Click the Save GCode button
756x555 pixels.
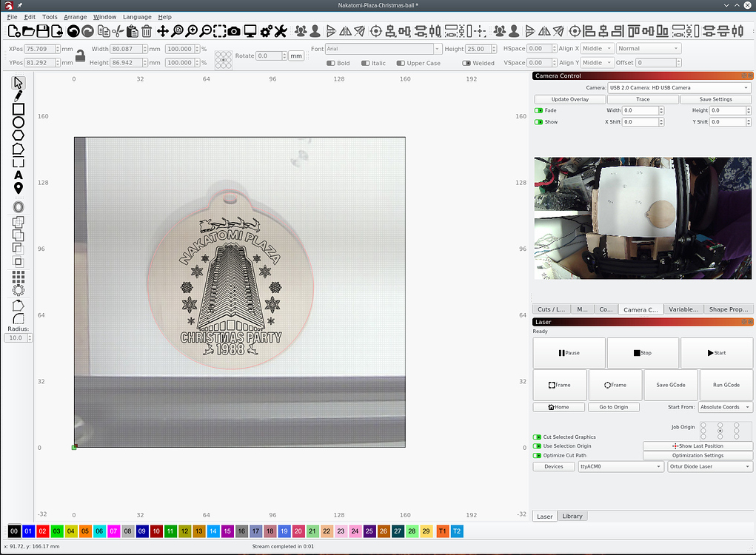(x=671, y=385)
